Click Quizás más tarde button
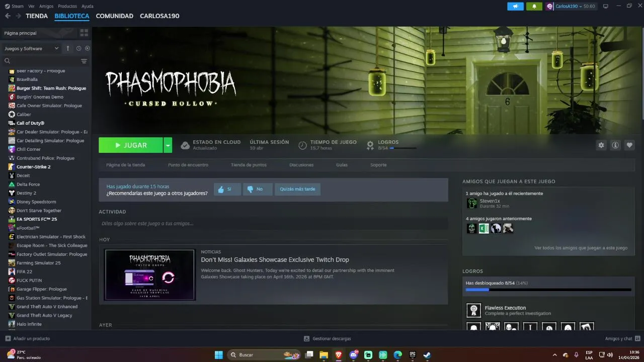This screenshot has width=644, height=362. (x=297, y=189)
